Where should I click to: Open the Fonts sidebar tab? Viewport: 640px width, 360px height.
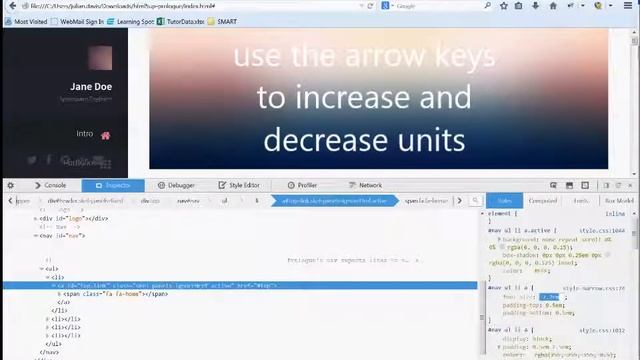click(580, 201)
